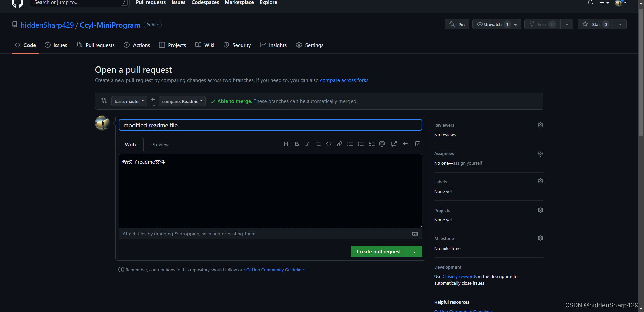Open the notifications bell
The image size is (644, 312).
click(x=590, y=3)
